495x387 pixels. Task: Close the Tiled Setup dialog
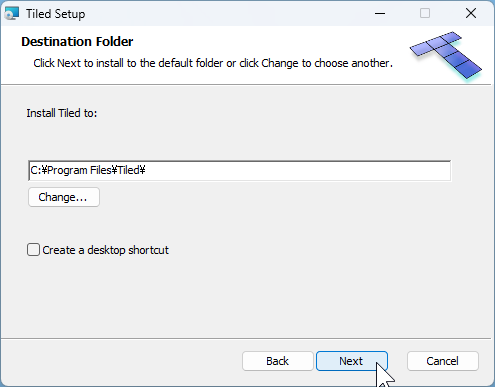pyautogui.click(x=471, y=14)
